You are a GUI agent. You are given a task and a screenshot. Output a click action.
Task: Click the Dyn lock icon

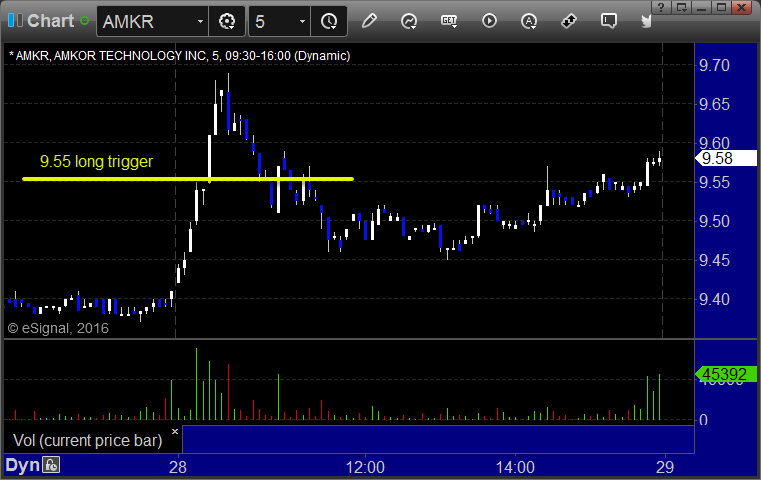click(51, 465)
